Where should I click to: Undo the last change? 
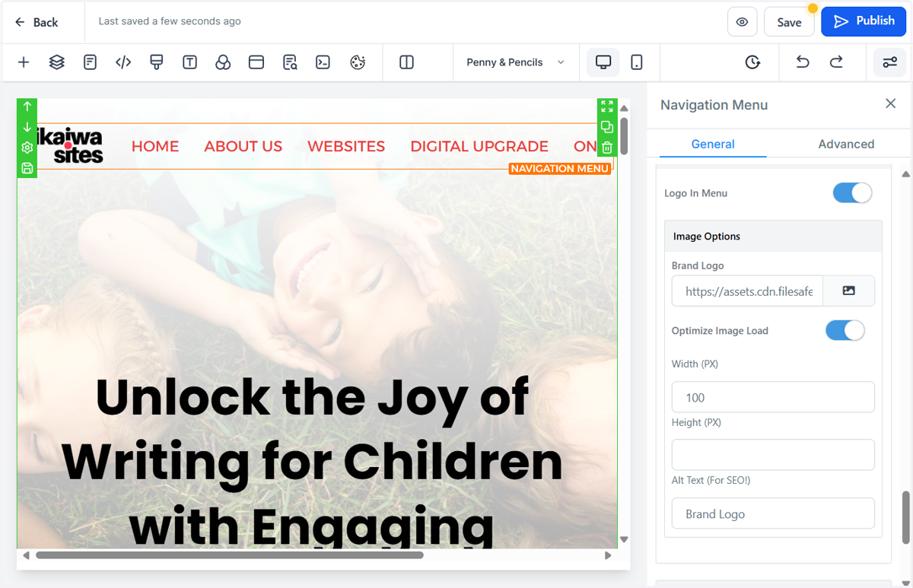pyautogui.click(x=803, y=62)
